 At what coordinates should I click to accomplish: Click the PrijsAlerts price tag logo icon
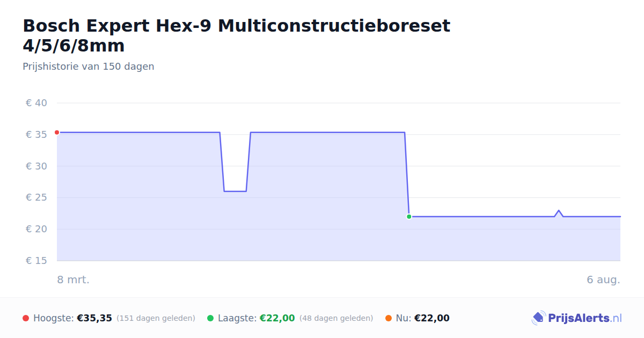pos(538,318)
